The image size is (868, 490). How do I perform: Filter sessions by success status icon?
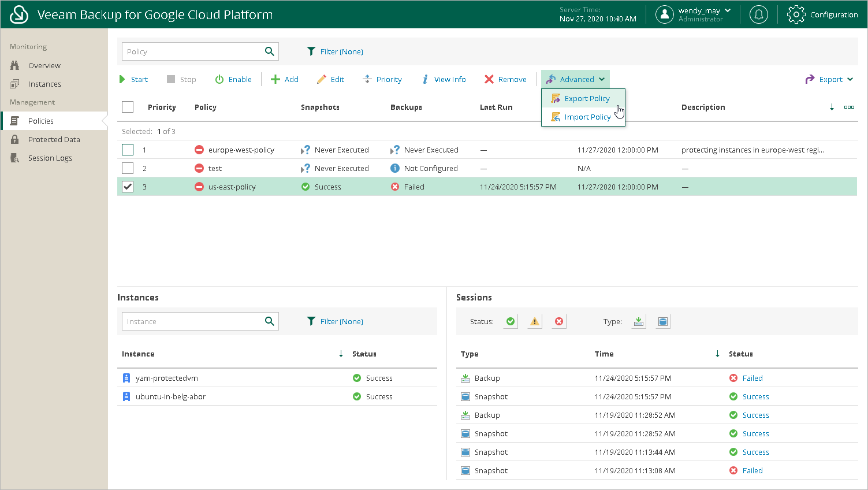click(x=511, y=322)
